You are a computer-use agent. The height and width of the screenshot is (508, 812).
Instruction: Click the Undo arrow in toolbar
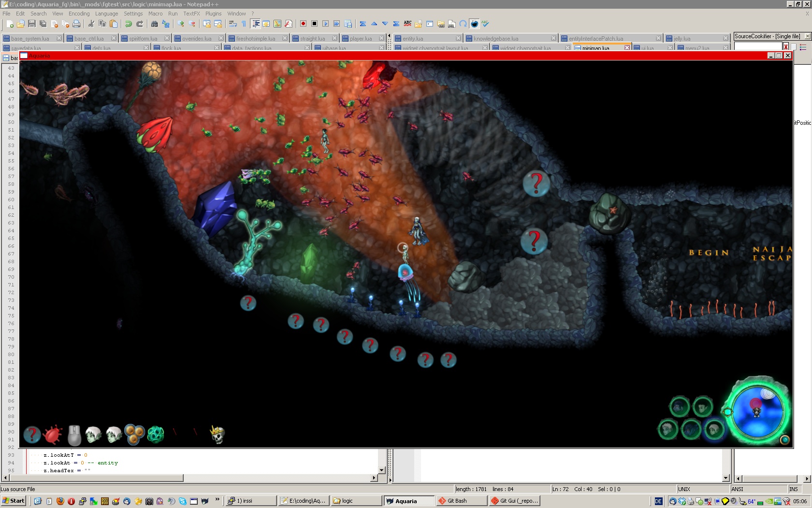tap(129, 24)
